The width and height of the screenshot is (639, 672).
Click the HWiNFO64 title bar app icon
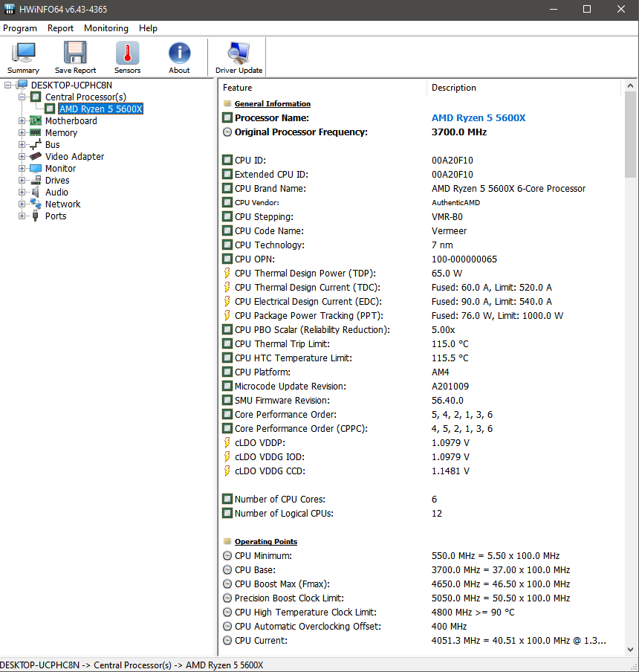tap(10, 9)
